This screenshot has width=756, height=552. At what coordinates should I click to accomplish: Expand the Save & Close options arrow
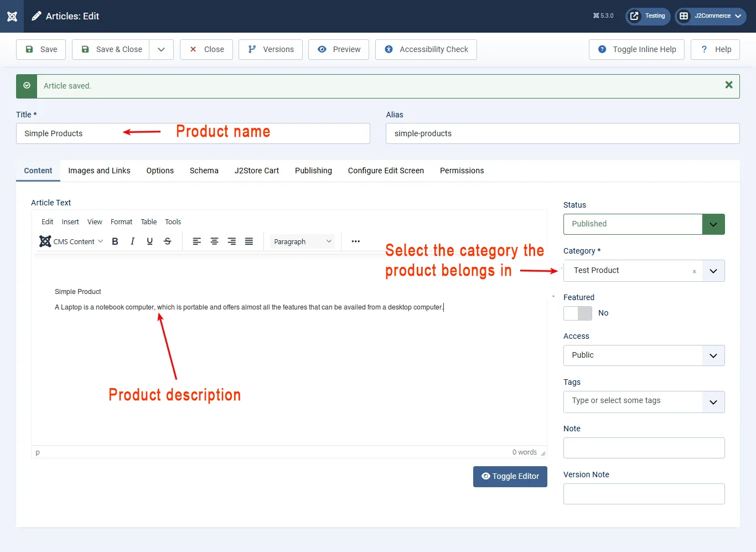click(161, 49)
